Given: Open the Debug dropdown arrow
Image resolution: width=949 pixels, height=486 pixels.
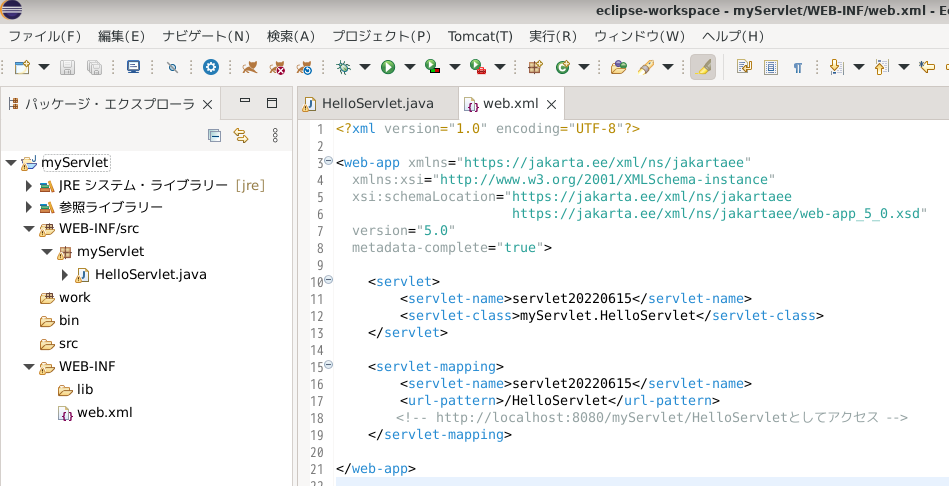Looking at the screenshot, I should (364, 67).
